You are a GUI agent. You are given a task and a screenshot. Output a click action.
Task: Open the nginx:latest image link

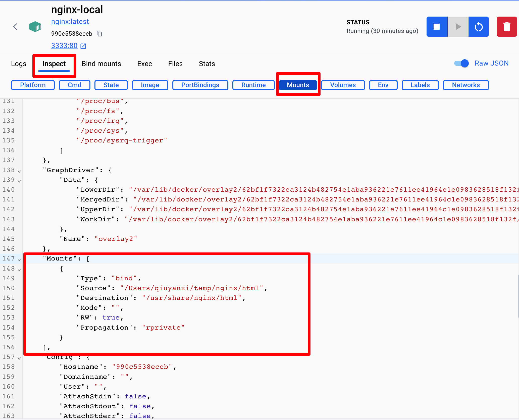coord(70,22)
